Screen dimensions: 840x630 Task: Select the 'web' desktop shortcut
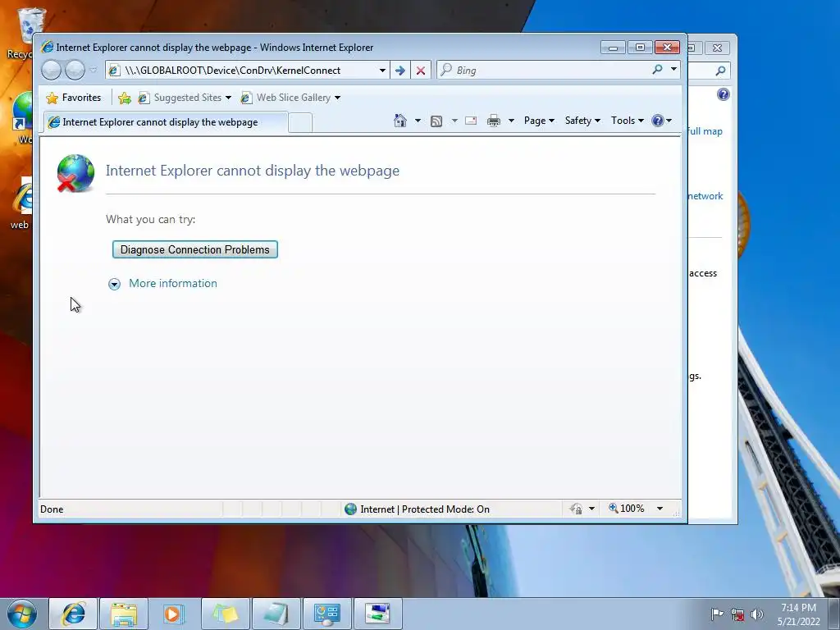point(21,204)
